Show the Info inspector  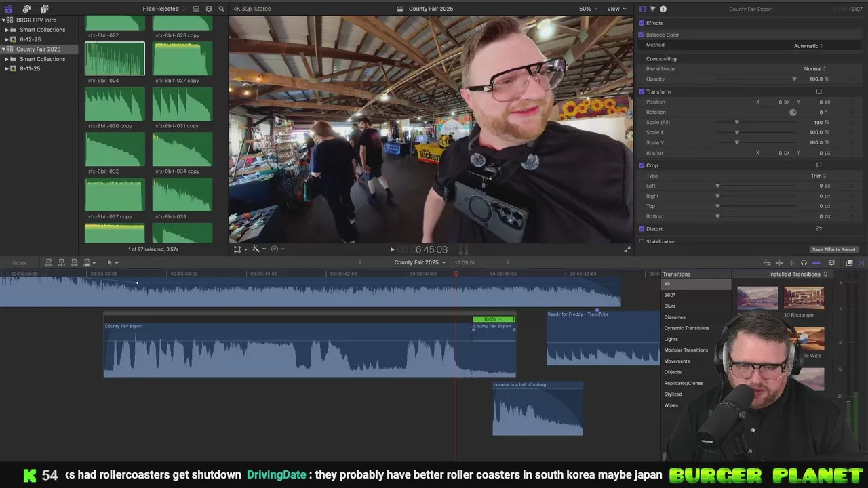663,9
